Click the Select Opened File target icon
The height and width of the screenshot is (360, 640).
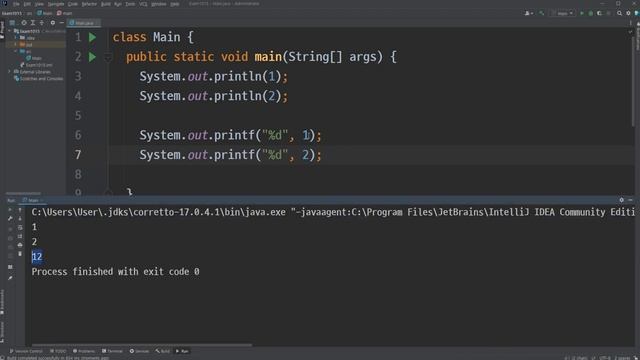pyautogui.click(x=24, y=23)
